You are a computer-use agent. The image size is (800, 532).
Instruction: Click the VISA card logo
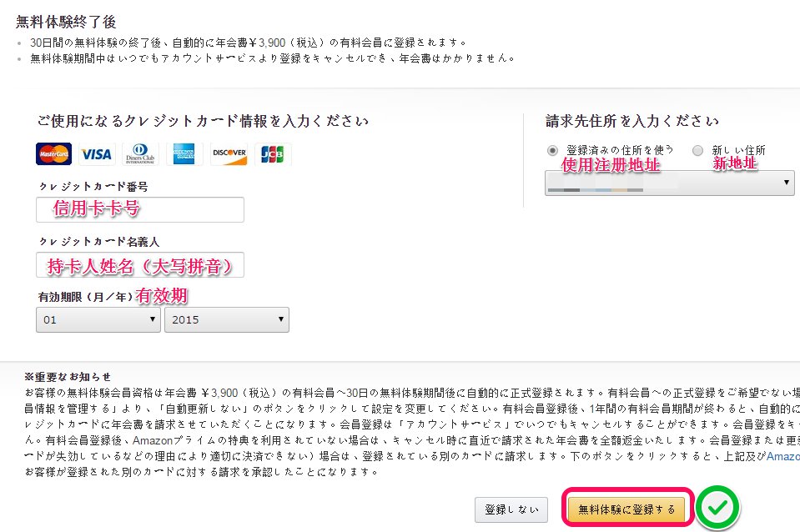click(97, 154)
